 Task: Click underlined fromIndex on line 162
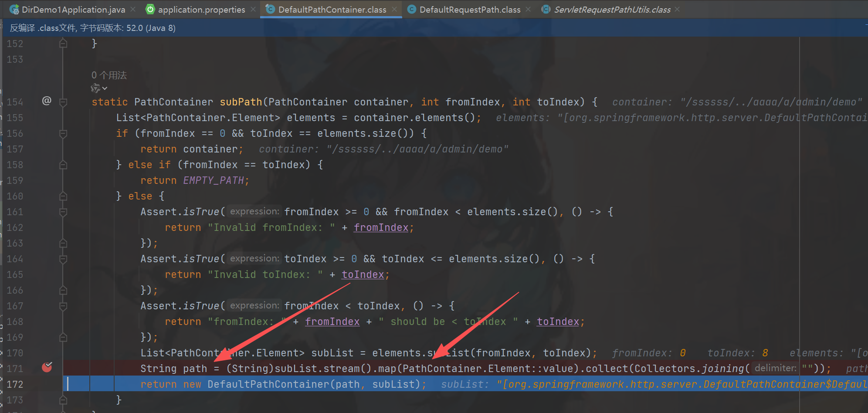coord(381,227)
